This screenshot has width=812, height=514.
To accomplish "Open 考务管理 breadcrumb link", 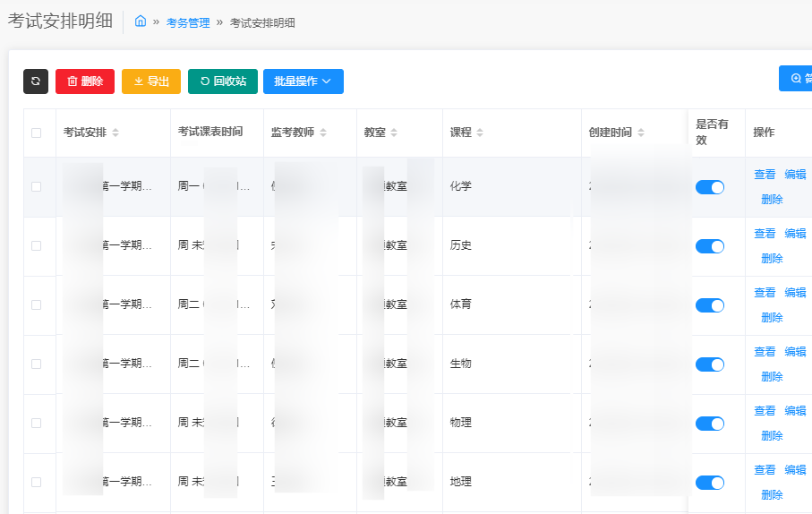I will (188, 22).
